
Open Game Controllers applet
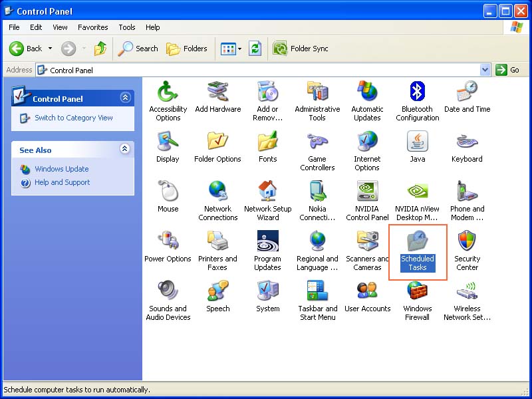[317, 151]
